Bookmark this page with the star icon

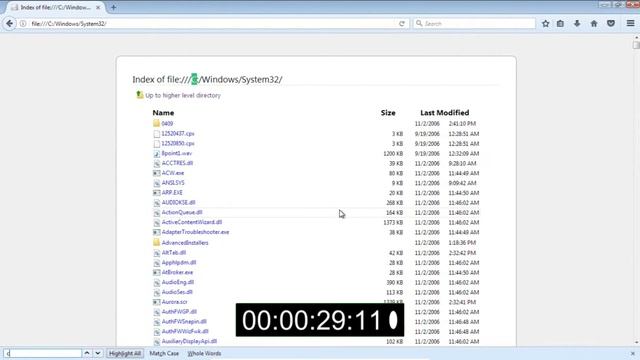(x=545, y=24)
